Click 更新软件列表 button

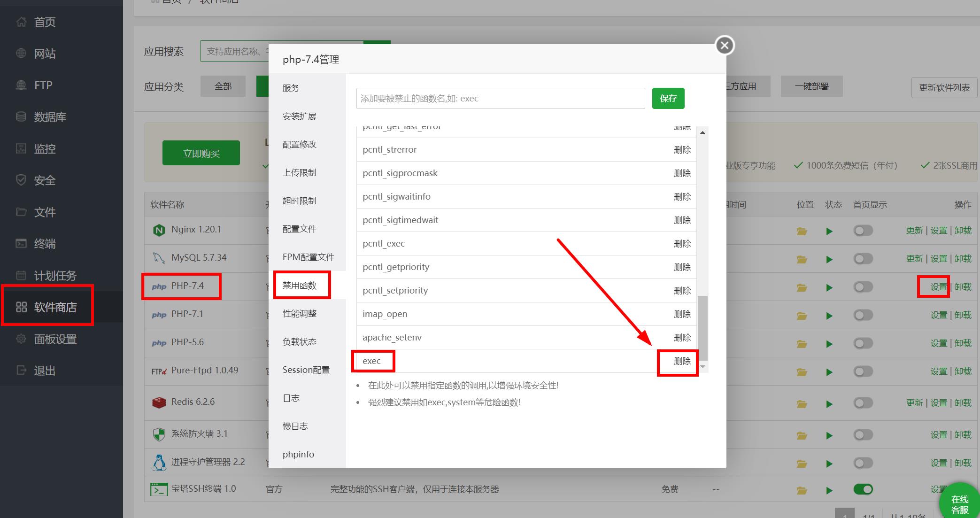pyautogui.click(x=944, y=87)
